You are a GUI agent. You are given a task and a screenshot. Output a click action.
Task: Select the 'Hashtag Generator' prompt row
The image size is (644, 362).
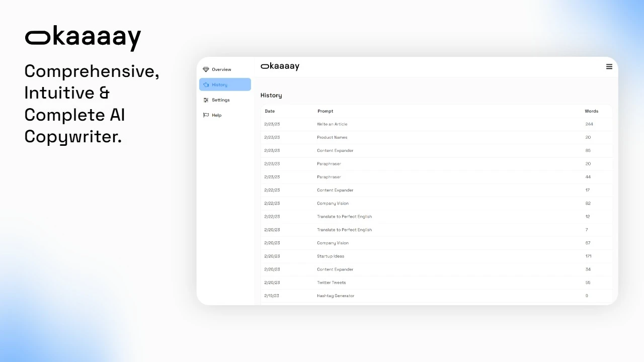click(437, 296)
